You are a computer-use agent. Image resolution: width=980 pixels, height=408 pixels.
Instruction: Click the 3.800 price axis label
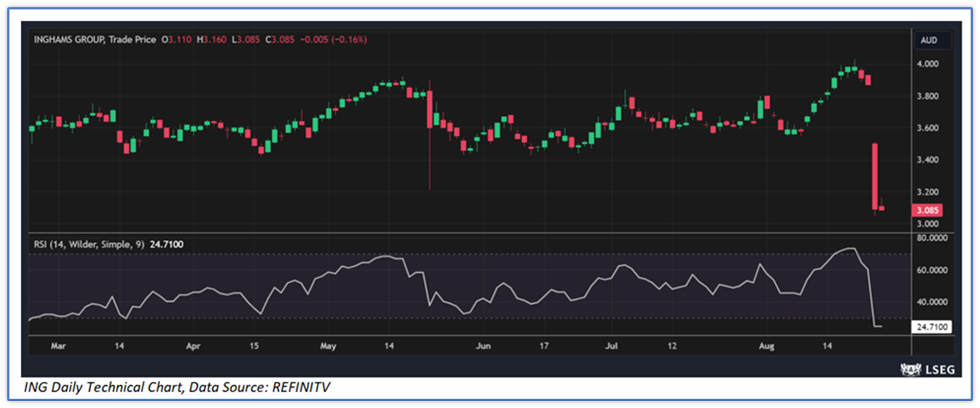pyautogui.click(x=929, y=96)
